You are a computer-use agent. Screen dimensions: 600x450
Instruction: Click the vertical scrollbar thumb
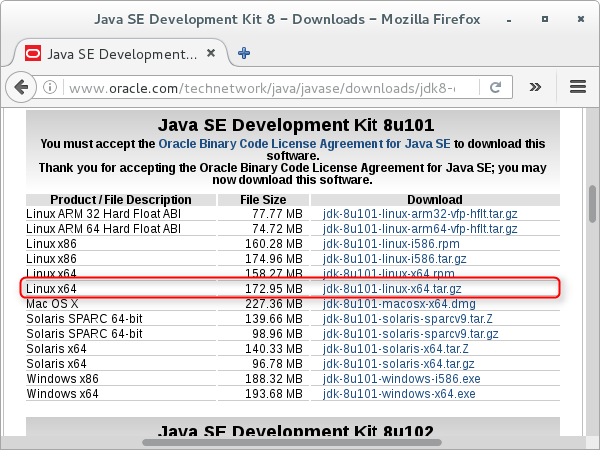point(592,204)
